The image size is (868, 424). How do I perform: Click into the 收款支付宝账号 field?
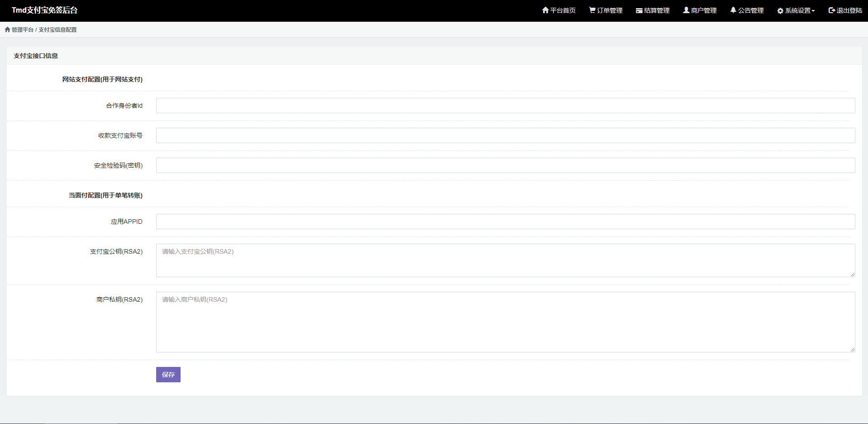(505, 135)
